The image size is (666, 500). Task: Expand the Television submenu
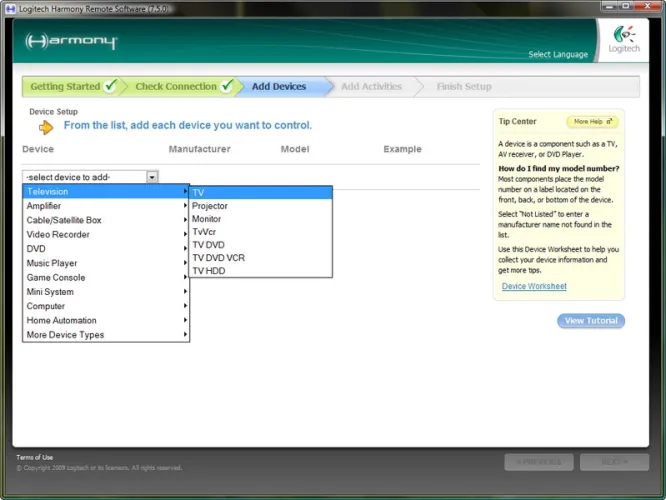coord(105,191)
